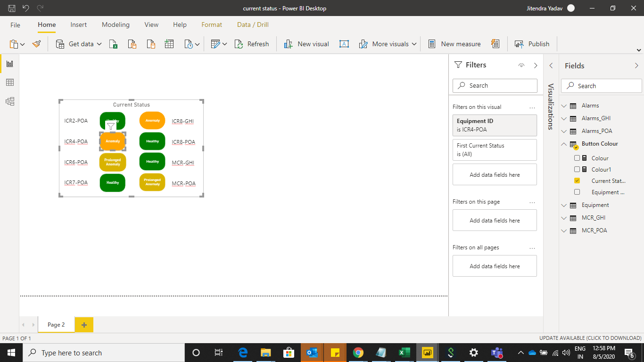Click the Format painter brush icon
Image resolution: width=644 pixels, height=362 pixels.
coord(36,44)
